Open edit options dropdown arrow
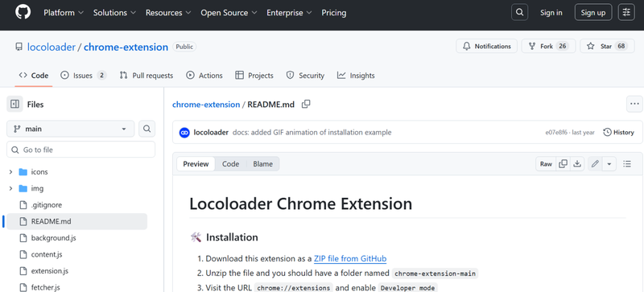Viewport: 644px width, 292px height. [609, 164]
